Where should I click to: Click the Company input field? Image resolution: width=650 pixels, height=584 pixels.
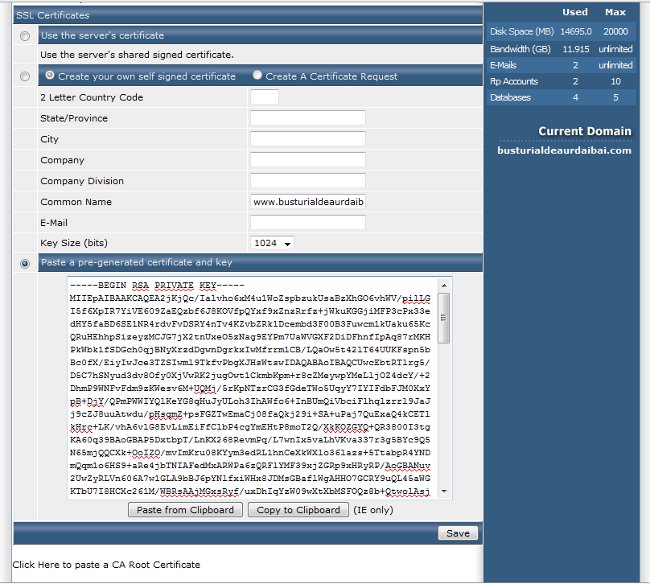click(x=307, y=160)
